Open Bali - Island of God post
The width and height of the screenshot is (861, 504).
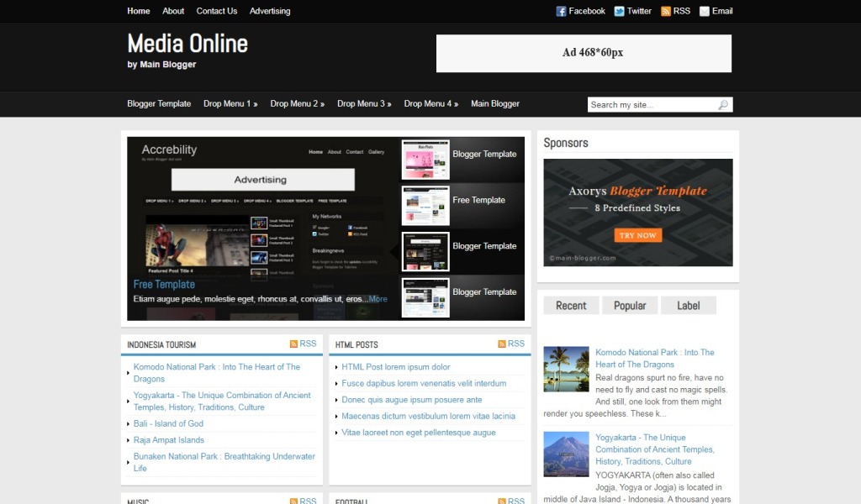[x=168, y=423]
